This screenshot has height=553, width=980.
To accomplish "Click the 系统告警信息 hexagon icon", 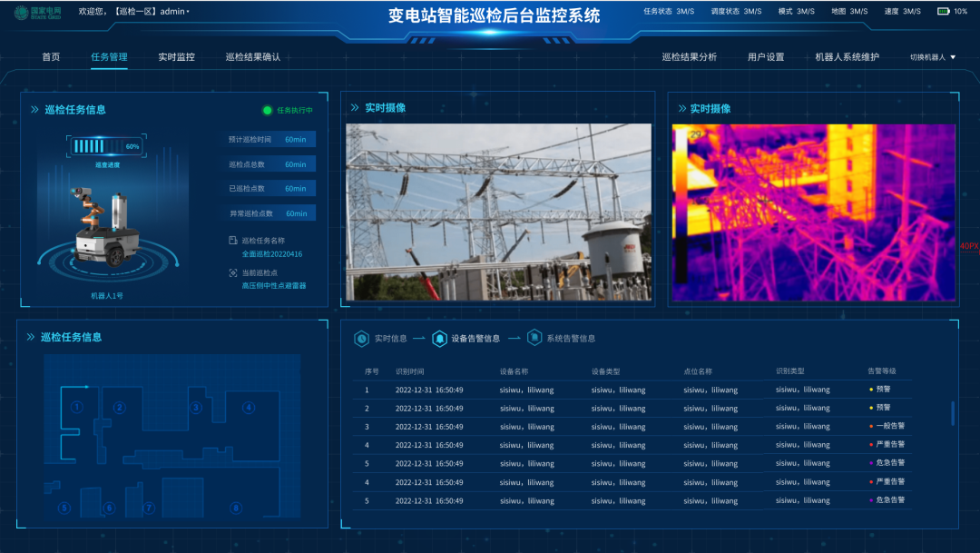I will (x=534, y=339).
